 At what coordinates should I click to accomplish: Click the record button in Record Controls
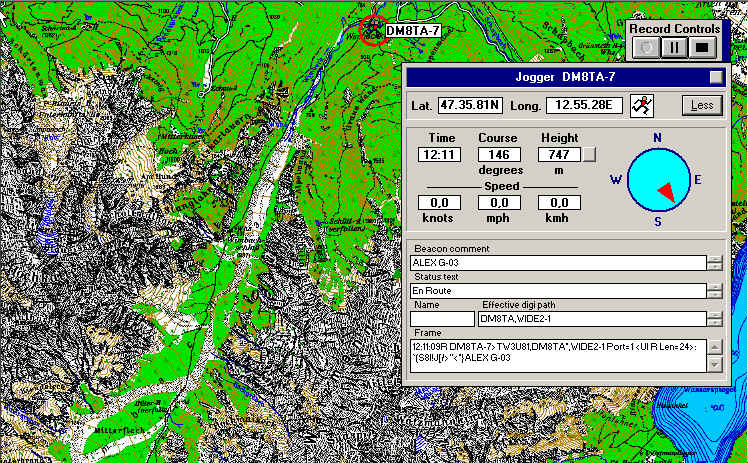(646, 48)
